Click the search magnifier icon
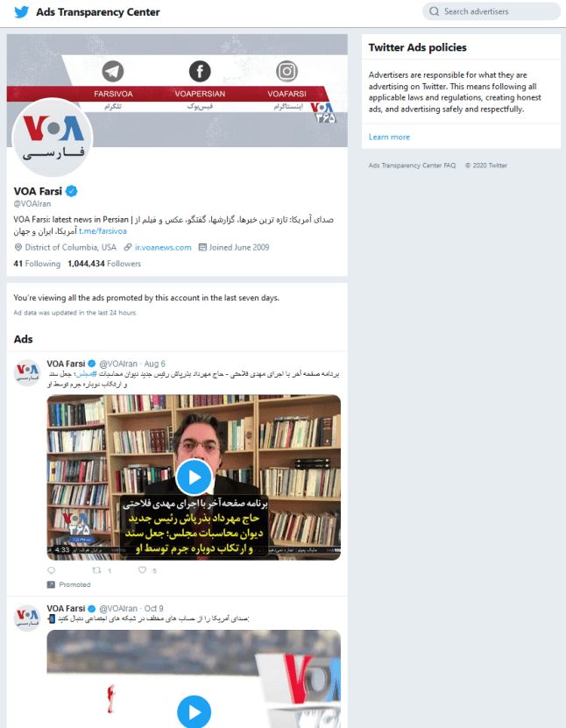This screenshot has width=566, height=728. point(434,11)
